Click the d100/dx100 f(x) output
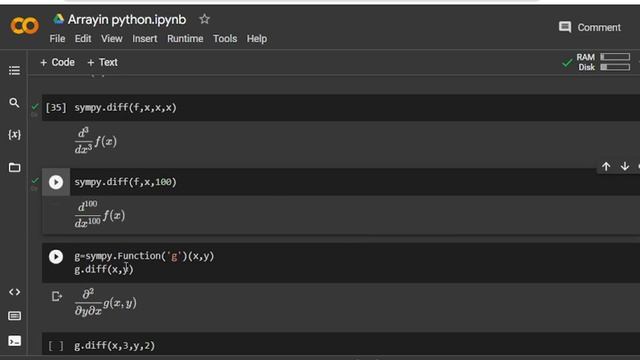This screenshot has width=640, height=360. pyautogui.click(x=100, y=214)
